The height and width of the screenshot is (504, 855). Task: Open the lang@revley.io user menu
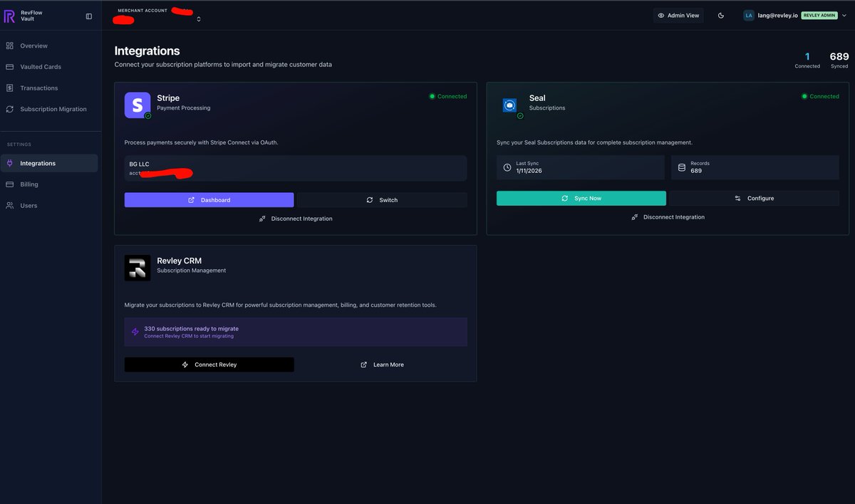pos(797,16)
